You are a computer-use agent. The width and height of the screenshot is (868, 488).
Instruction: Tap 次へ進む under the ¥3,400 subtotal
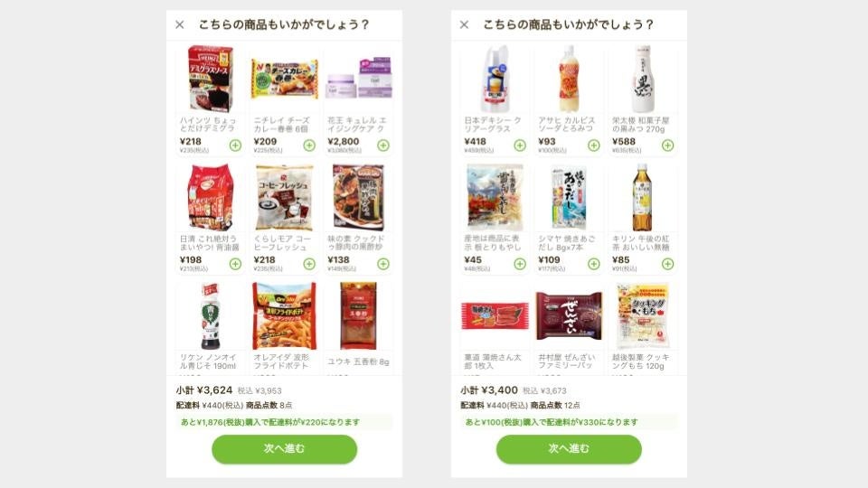[x=569, y=449]
